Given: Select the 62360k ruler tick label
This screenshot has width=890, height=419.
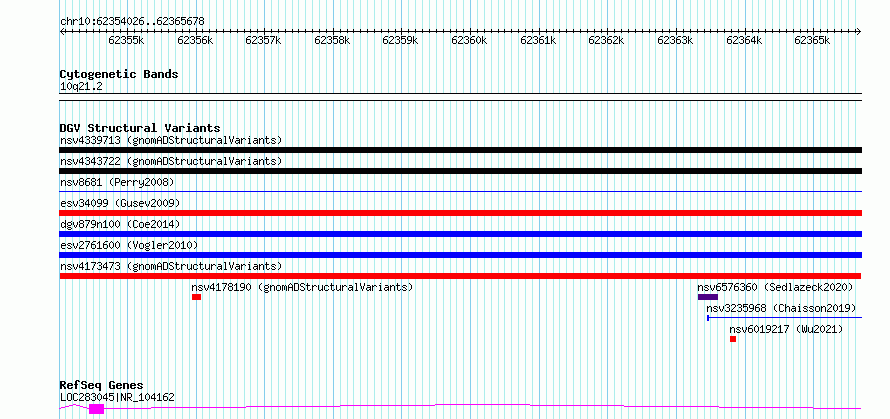Looking at the screenshot, I should 469,40.
